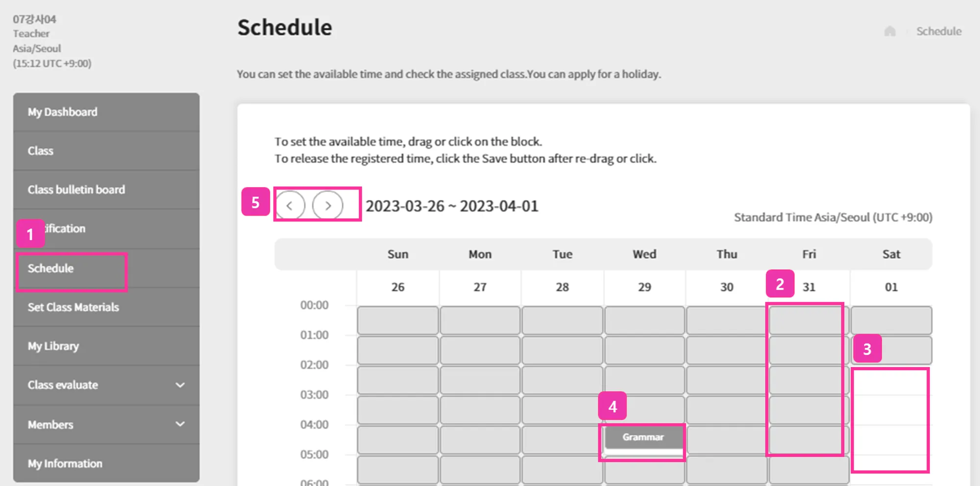Select Schedule in the sidebar
The height and width of the screenshot is (486, 980).
click(50, 268)
